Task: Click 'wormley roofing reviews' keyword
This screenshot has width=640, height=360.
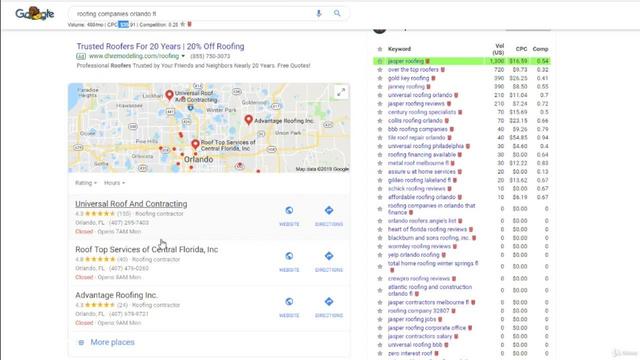Action: click(x=419, y=247)
